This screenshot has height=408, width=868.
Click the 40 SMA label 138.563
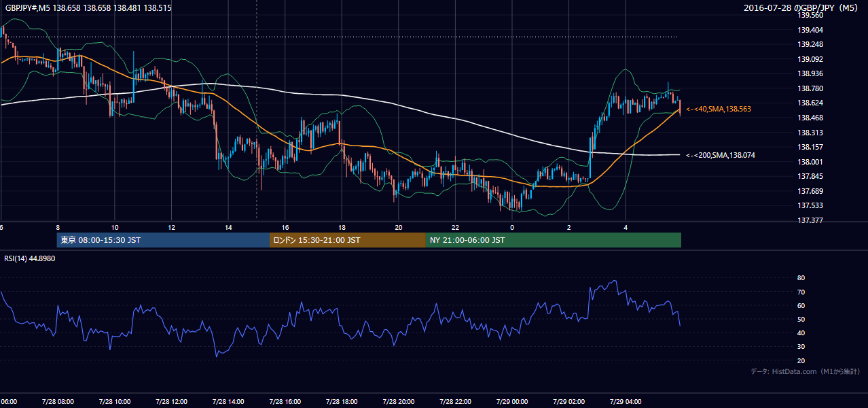(719, 109)
